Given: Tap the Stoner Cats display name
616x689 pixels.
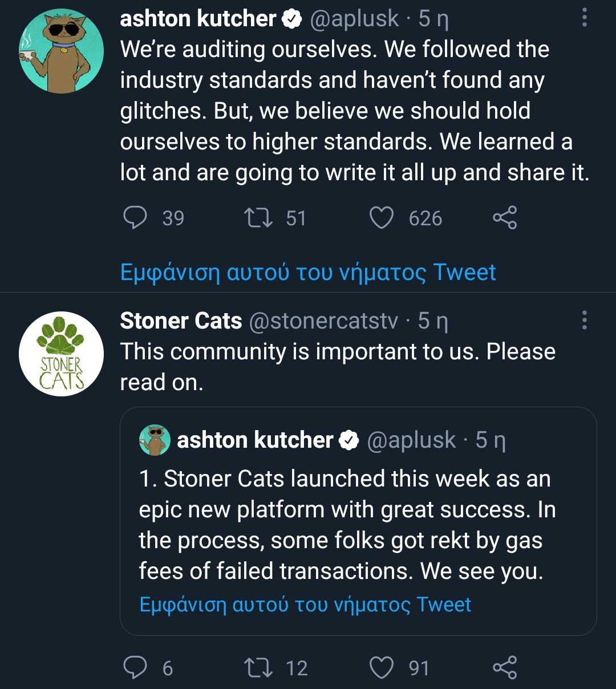Looking at the screenshot, I should pyautogui.click(x=181, y=321).
